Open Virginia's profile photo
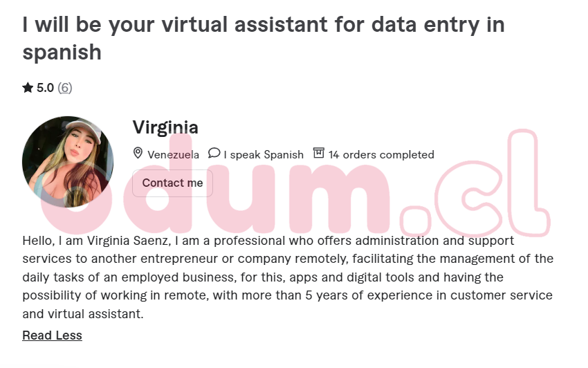The width and height of the screenshot is (588, 368). (x=67, y=162)
